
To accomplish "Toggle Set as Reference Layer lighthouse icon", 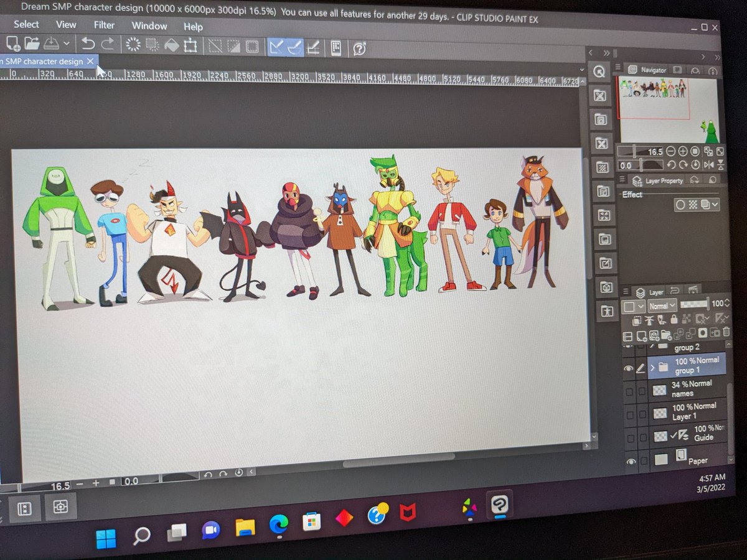I will pyautogui.click(x=649, y=320).
